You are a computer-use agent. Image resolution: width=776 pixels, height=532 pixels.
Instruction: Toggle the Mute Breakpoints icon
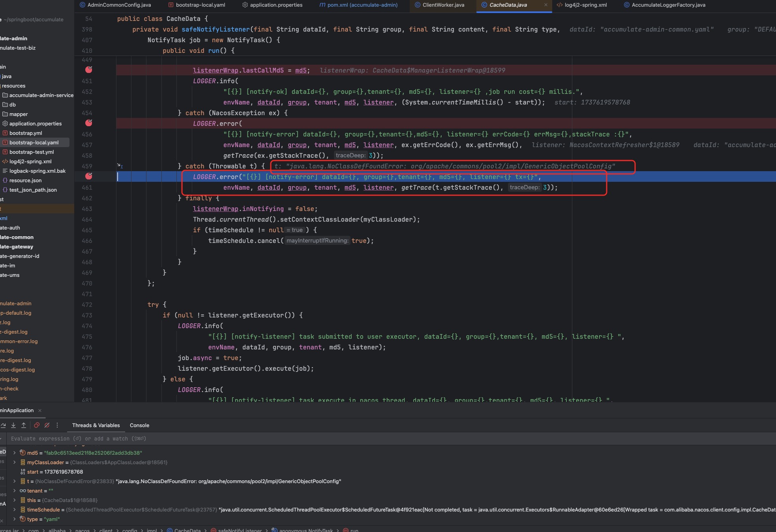pyautogui.click(x=47, y=425)
